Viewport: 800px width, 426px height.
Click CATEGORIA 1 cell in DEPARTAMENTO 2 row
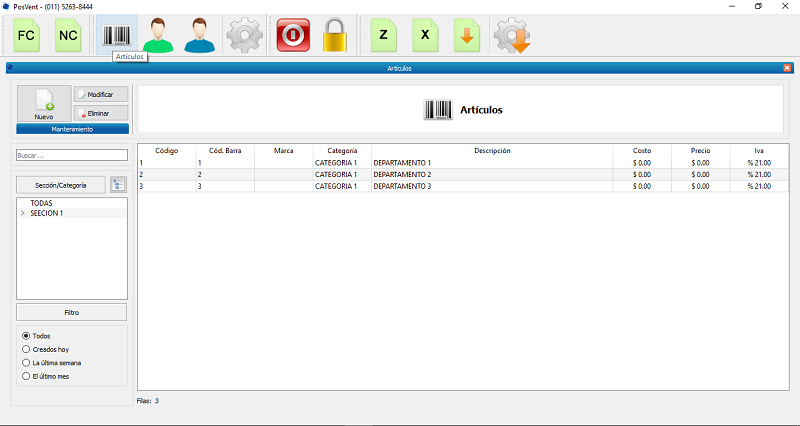pyautogui.click(x=342, y=174)
